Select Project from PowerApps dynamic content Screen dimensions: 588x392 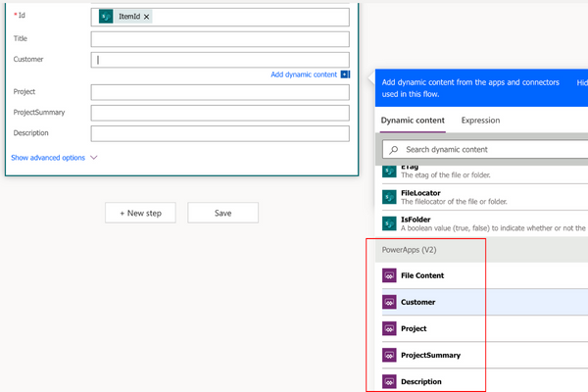485,328
